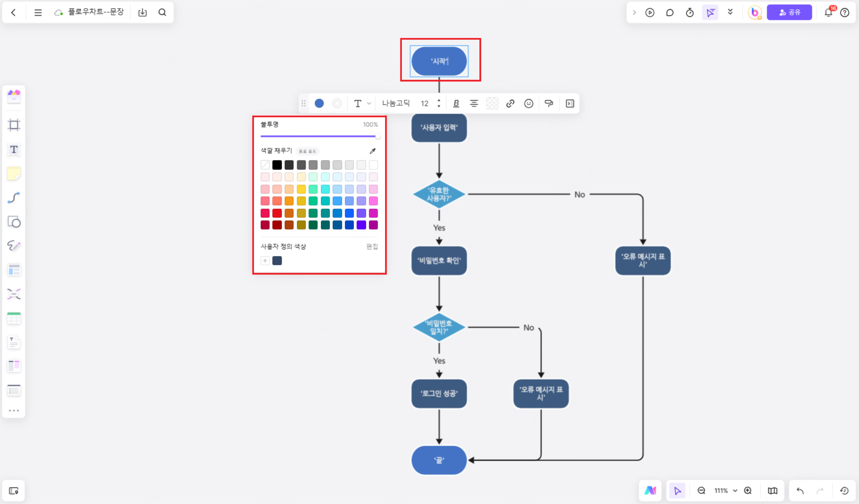This screenshot has height=504, width=859.
Task: Click the 편집 edit custom colors link
Action: coord(372,246)
